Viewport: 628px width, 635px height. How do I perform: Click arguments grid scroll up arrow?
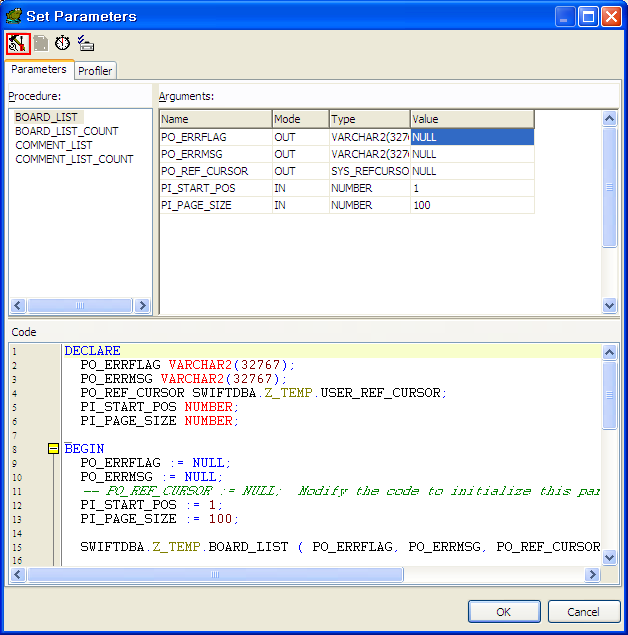[x=609, y=119]
